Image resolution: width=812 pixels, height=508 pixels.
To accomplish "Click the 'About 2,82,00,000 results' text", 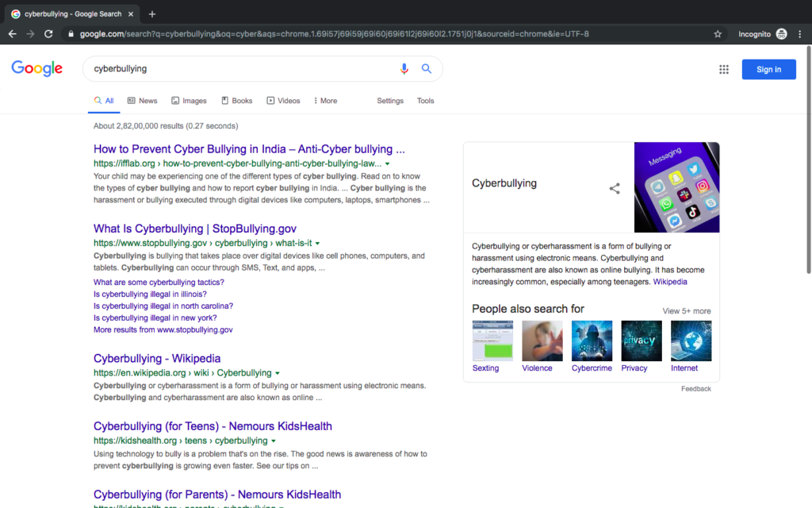I will click(166, 126).
